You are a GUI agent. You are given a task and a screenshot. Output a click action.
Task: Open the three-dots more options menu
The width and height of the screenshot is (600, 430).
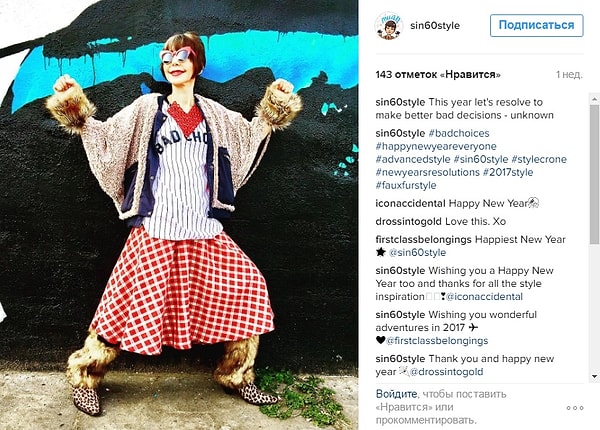click(575, 408)
